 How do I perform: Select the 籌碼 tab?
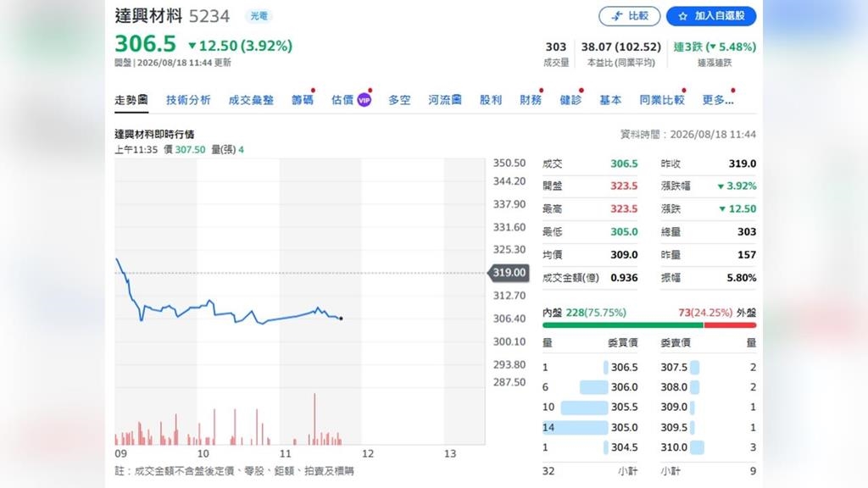click(303, 100)
